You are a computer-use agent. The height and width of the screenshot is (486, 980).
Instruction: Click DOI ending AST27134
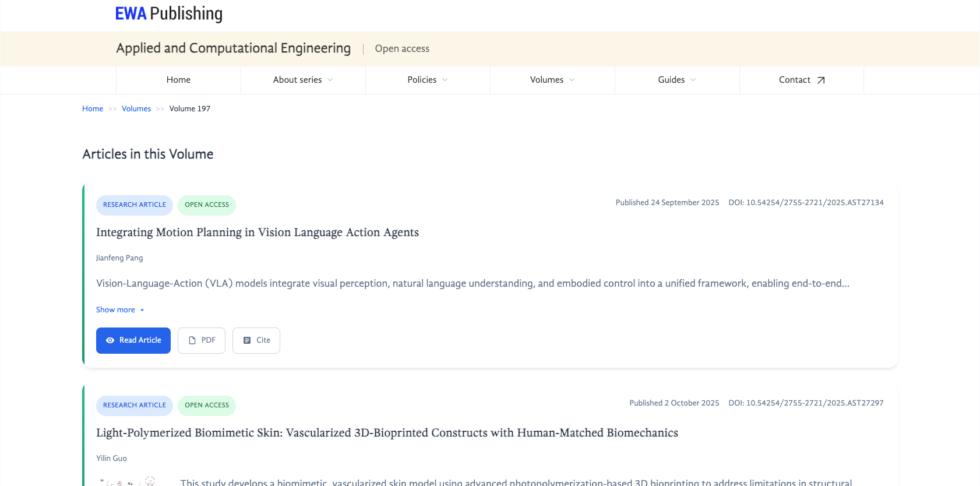tap(806, 203)
